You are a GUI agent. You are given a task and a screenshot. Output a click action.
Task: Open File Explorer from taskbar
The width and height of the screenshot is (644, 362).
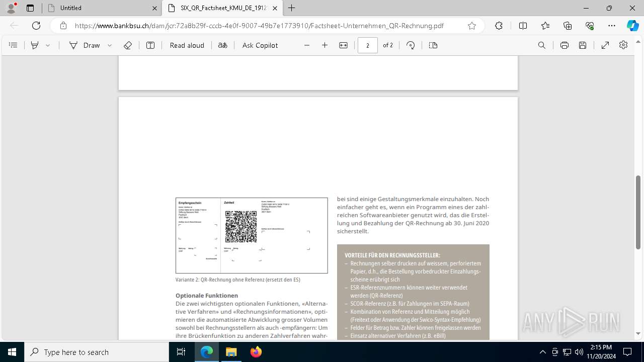231,352
